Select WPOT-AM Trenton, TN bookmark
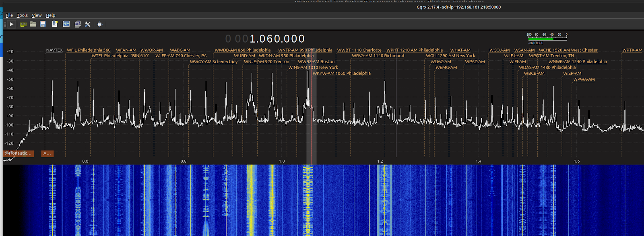644x236 pixels. click(x=551, y=56)
